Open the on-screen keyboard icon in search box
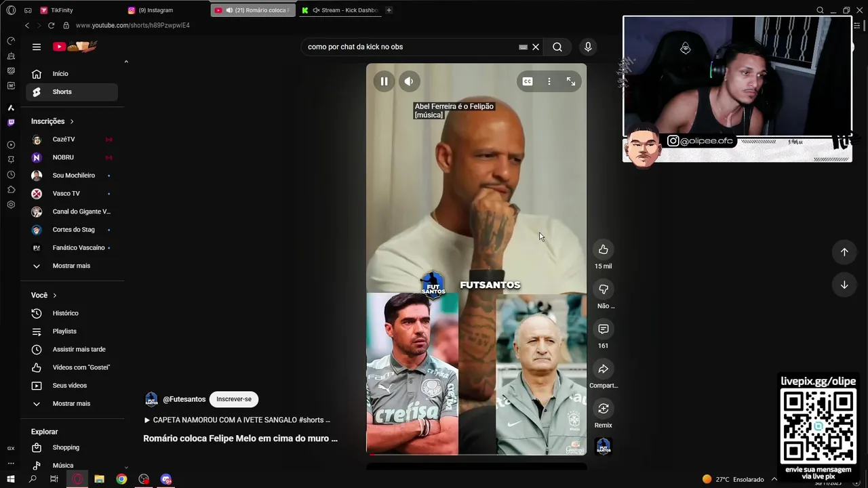 (523, 47)
